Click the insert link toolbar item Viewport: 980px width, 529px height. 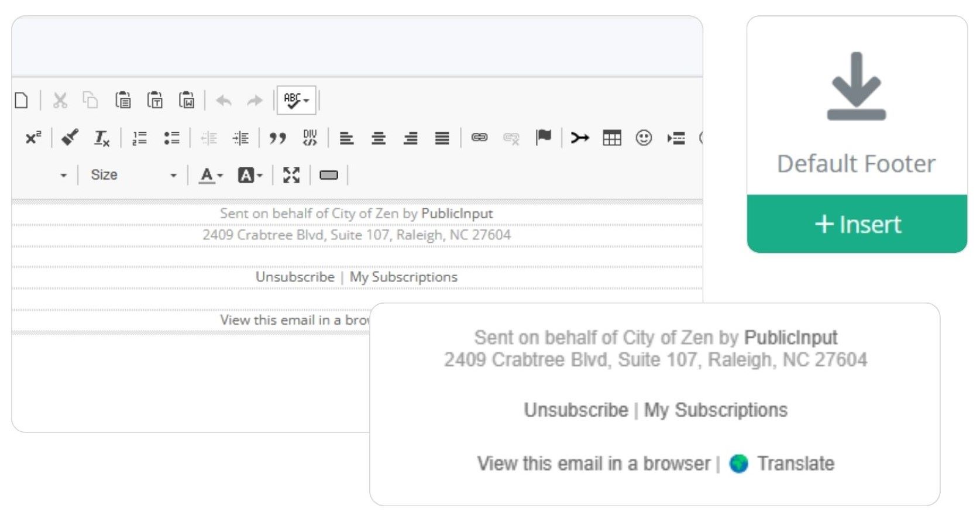click(479, 138)
